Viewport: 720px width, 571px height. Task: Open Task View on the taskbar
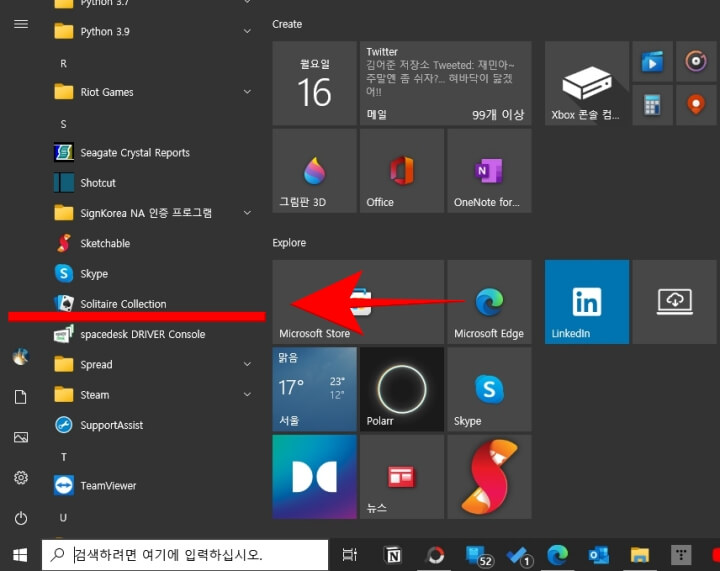coord(350,555)
